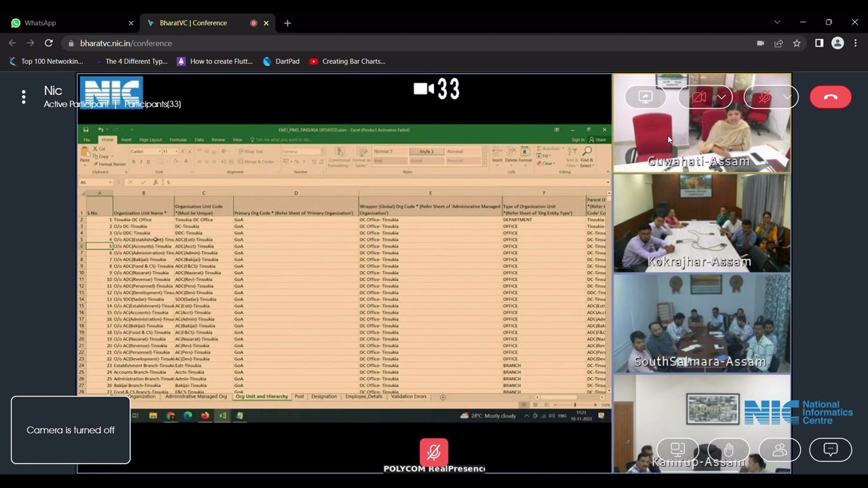Open the Top 100 Networkin... bookmark
This screenshot has width=868, height=488.
click(x=45, y=61)
